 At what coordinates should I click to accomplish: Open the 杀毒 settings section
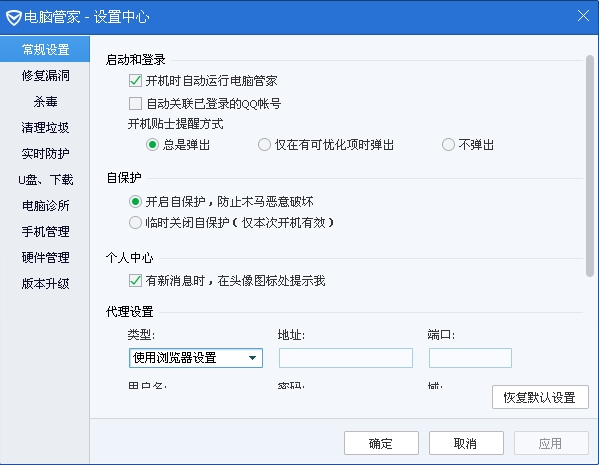[x=45, y=102]
